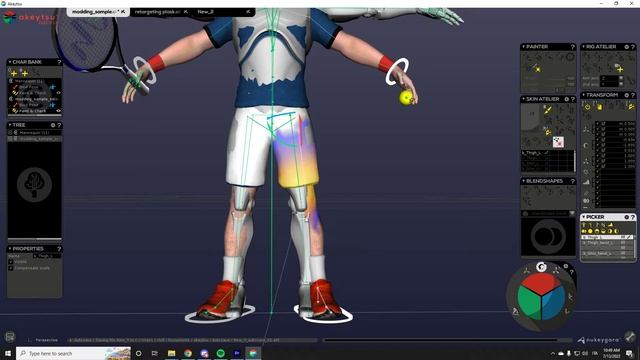Open TRANSFORM settings gear
The image size is (640, 360).
[x=627, y=95]
